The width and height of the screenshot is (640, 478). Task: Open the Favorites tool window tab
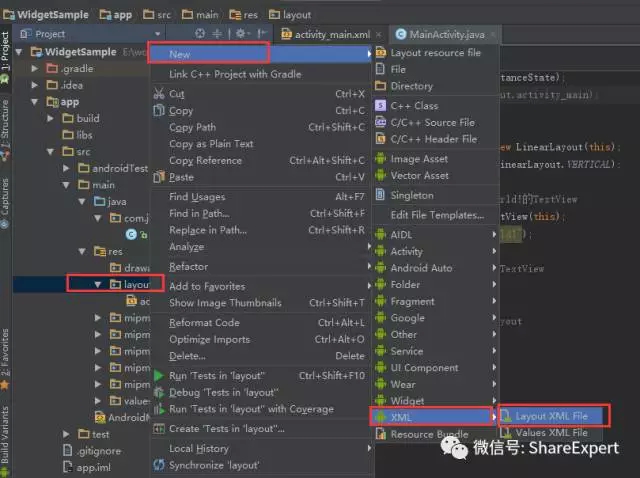coord(5,358)
